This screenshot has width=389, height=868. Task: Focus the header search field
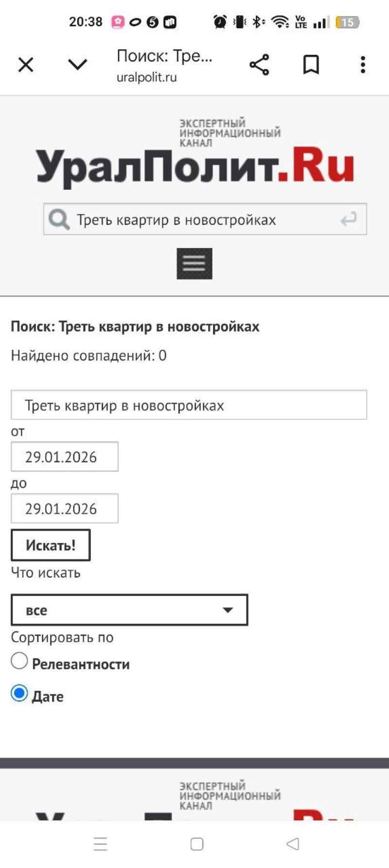[x=205, y=220]
